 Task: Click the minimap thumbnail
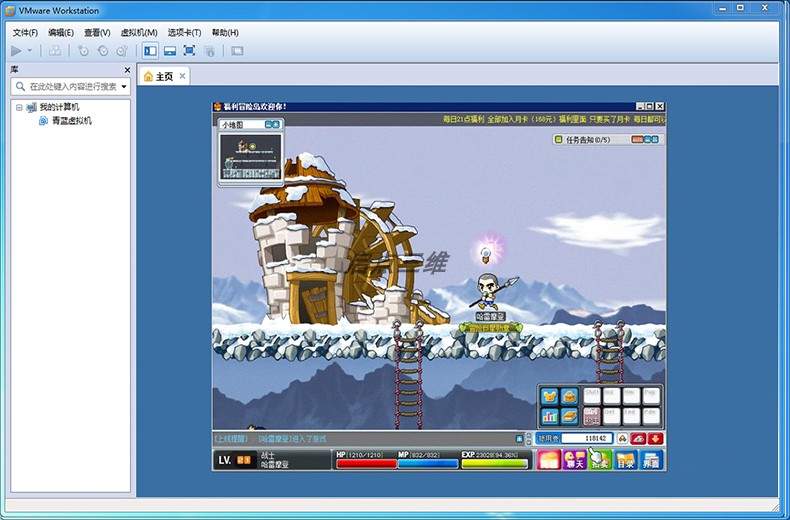point(250,157)
